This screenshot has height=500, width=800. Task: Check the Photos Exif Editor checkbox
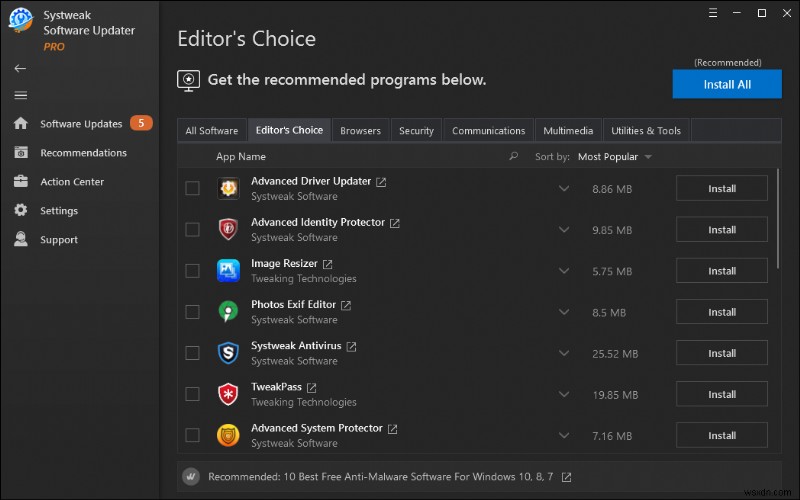pos(192,312)
